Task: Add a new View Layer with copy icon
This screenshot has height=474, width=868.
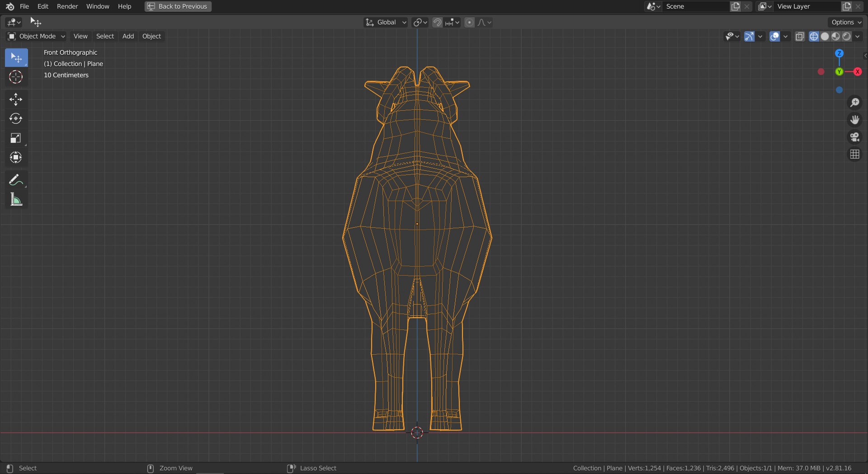Action: 847,6
